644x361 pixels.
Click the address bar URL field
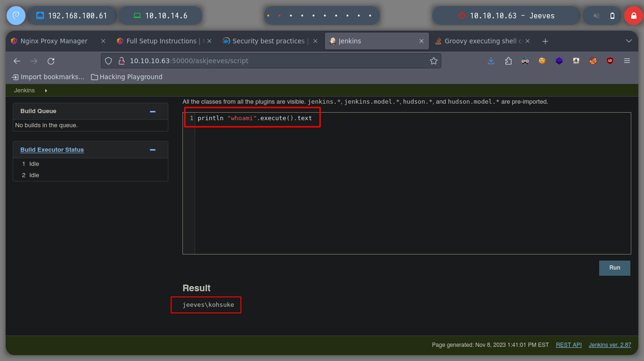point(271,61)
